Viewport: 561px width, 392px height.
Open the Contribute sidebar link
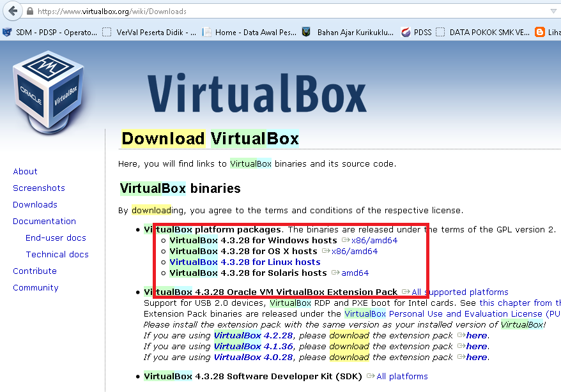point(35,271)
